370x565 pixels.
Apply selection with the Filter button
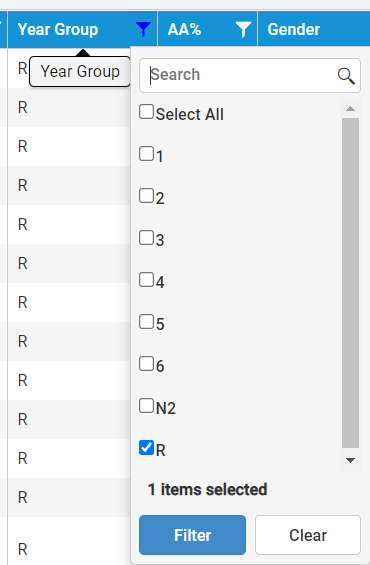tap(192, 535)
